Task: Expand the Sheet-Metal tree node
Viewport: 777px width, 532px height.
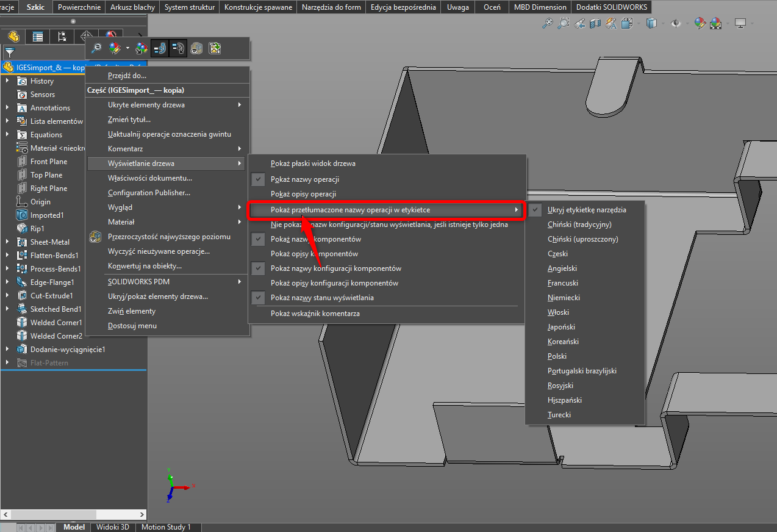Action: click(7, 242)
